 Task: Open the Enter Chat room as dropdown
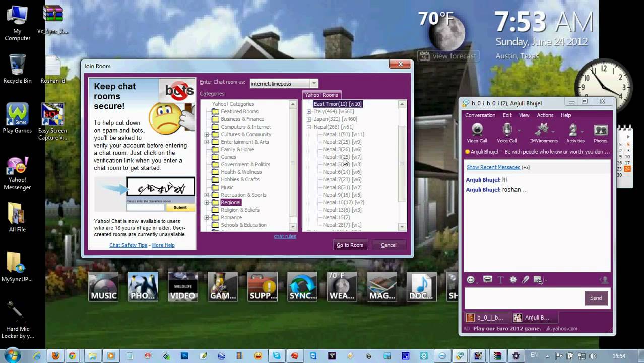click(x=314, y=83)
